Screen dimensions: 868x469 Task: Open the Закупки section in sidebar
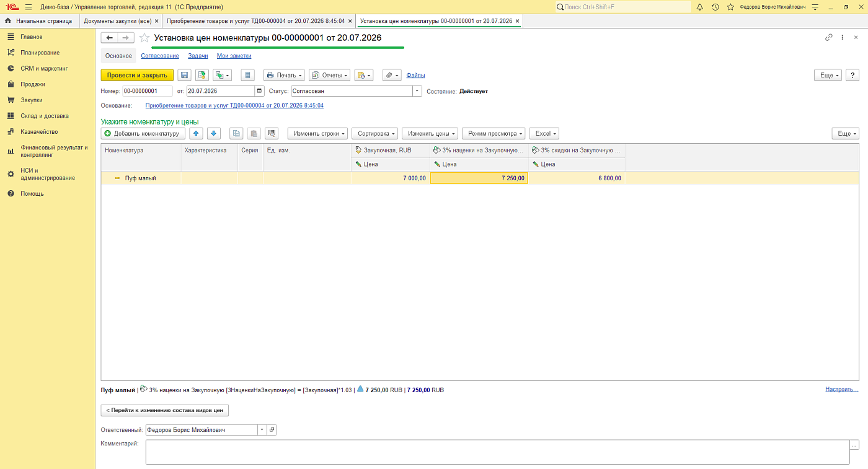(31, 100)
